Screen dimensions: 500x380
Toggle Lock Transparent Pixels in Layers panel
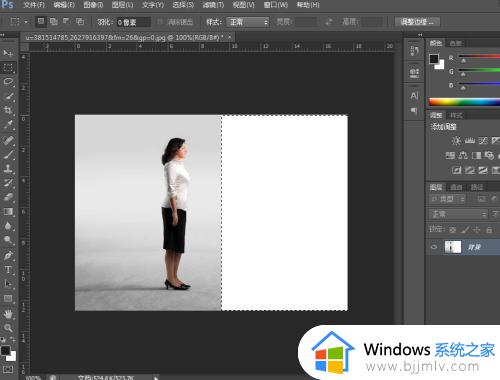[x=452, y=230]
